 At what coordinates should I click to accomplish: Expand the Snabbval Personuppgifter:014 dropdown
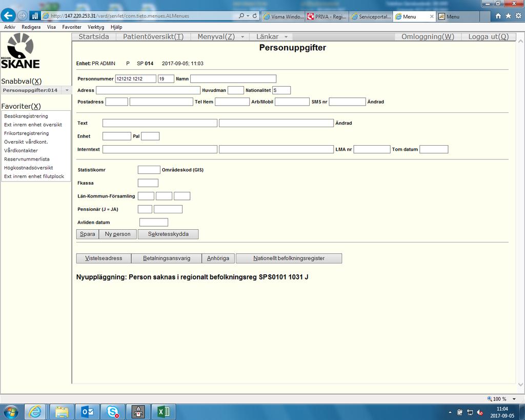(x=67, y=90)
